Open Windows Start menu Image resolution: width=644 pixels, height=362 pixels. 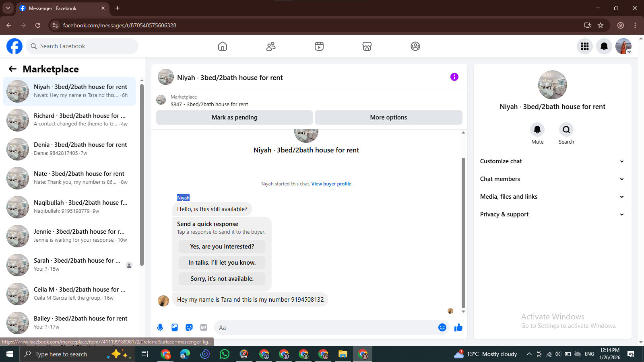(x=10, y=354)
